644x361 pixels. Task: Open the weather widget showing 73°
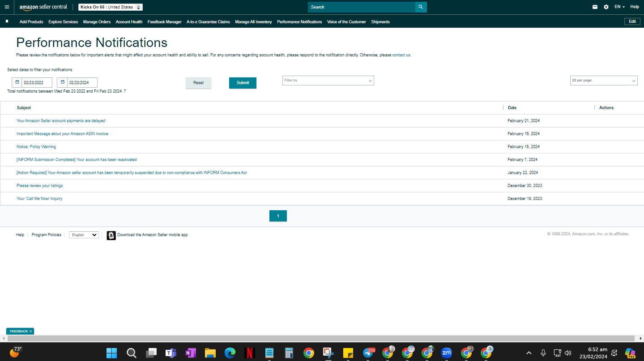click(x=15, y=352)
